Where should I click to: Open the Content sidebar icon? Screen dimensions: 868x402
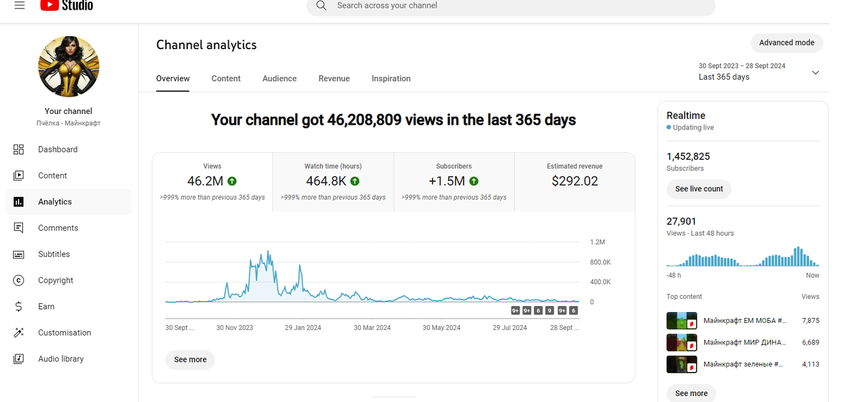[x=19, y=176]
